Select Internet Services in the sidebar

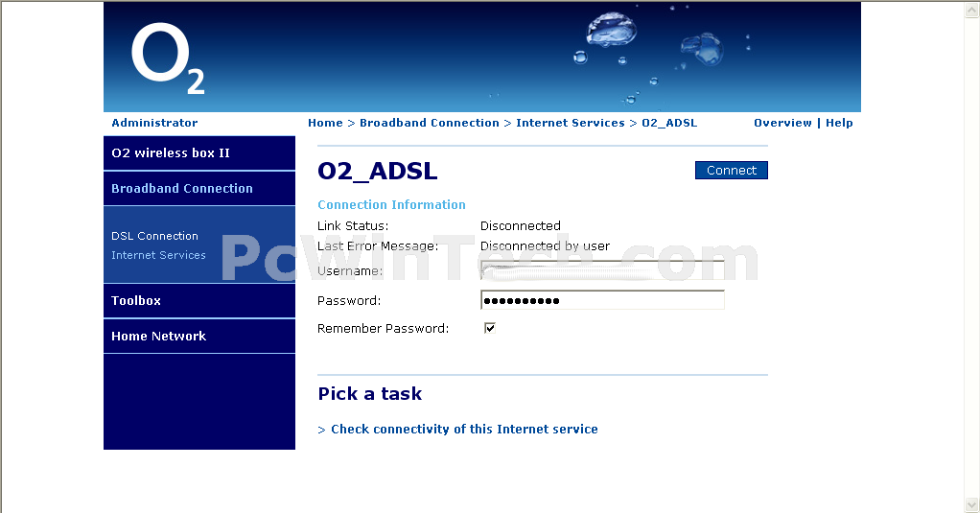pos(158,255)
